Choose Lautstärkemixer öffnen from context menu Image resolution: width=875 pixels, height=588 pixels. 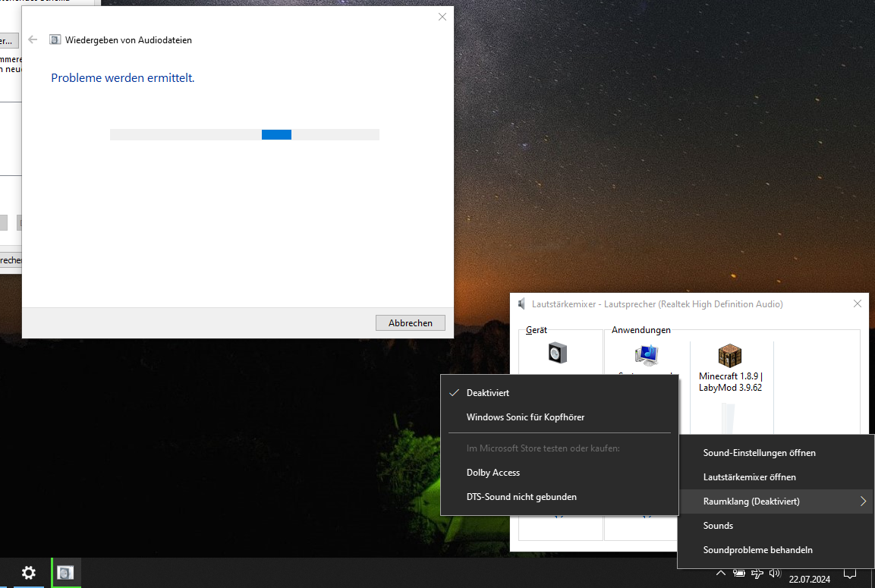776,477
